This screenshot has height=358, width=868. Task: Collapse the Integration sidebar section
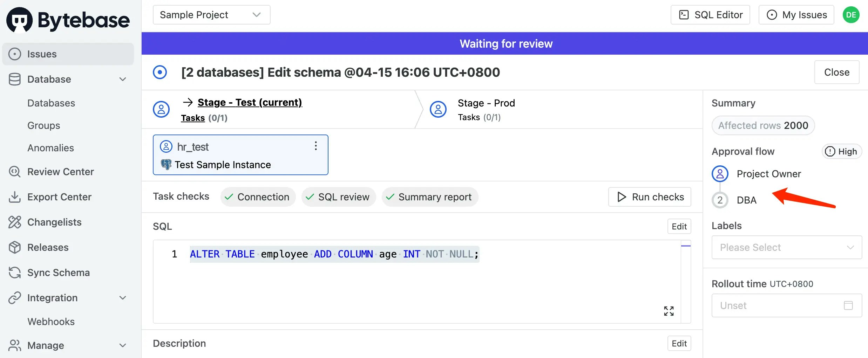[x=122, y=298]
